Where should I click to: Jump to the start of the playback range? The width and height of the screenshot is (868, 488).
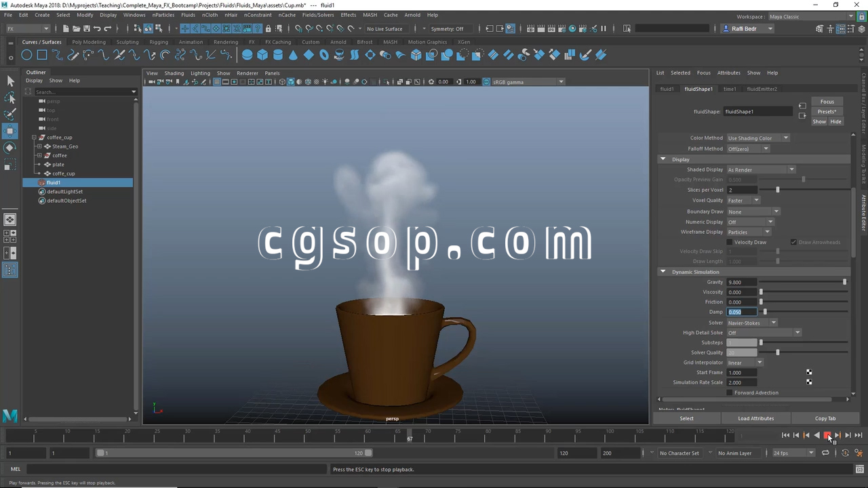pyautogui.click(x=785, y=435)
